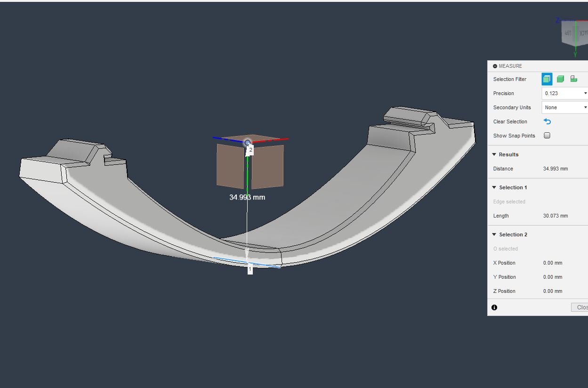Click the selection marker labeled 1
Screen dimensions: 588x388
tap(250, 269)
